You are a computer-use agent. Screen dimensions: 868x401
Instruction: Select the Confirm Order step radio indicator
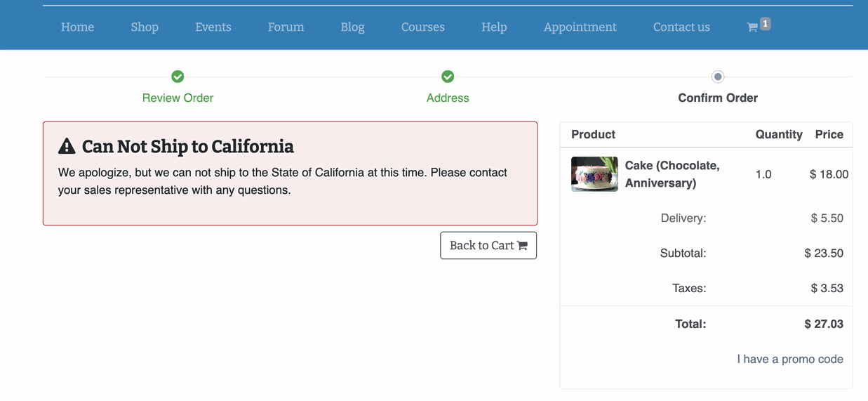pos(717,76)
